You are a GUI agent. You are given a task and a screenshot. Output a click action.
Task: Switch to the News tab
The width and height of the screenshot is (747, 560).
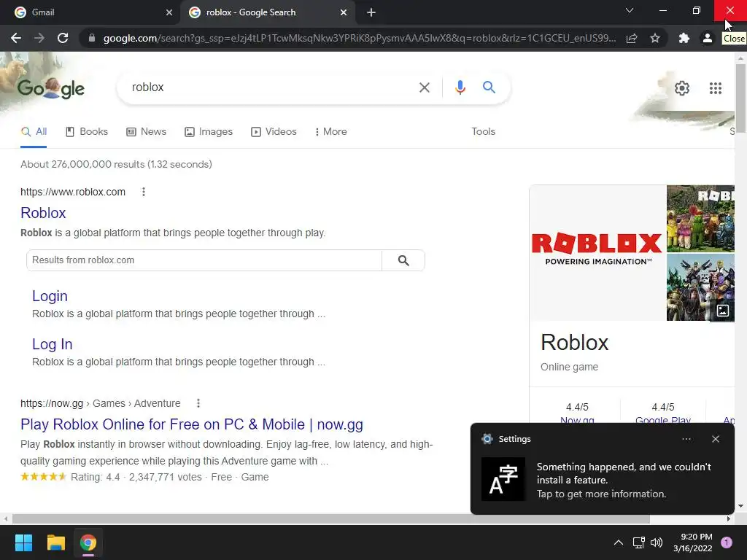tap(146, 132)
